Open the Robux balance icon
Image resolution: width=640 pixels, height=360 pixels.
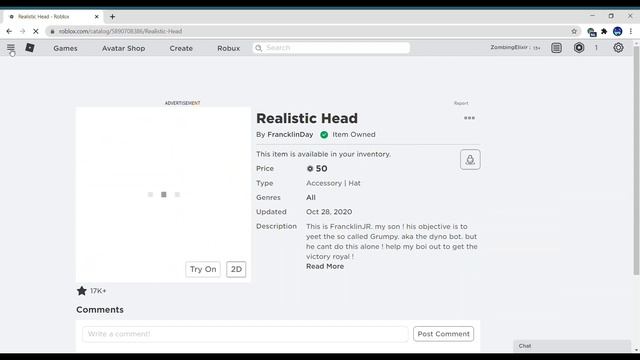(579, 48)
